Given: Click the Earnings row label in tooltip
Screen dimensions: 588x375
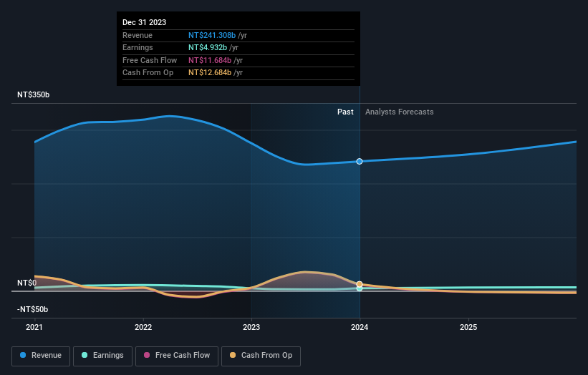Looking at the screenshot, I should point(138,47).
